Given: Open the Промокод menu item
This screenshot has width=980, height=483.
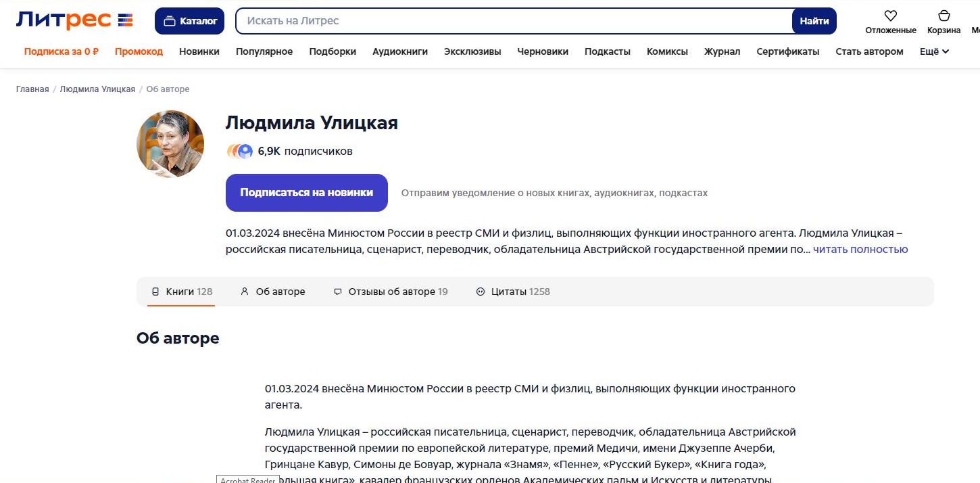Looking at the screenshot, I should [x=139, y=51].
